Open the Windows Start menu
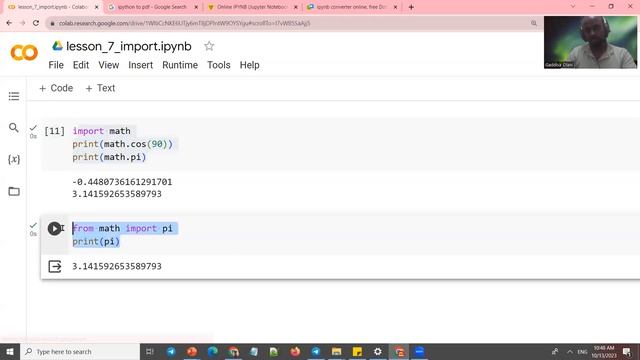The width and height of the screenshot is (640, 360). click(x=9, y=351)
